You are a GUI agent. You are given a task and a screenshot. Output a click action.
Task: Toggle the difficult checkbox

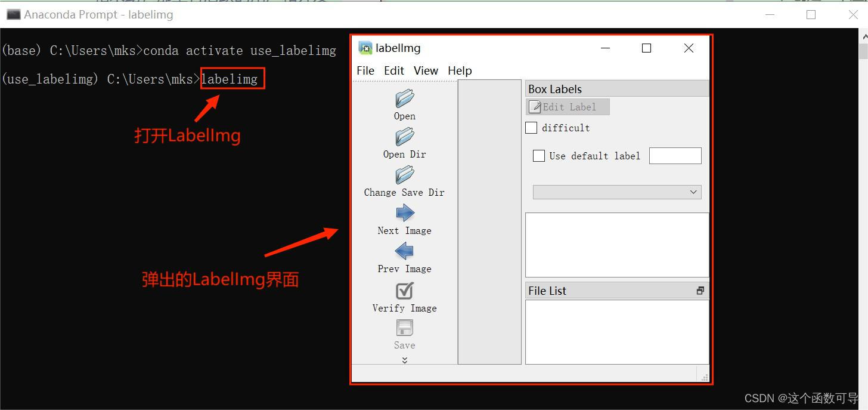pyautogui.click(x=531, y=128)
